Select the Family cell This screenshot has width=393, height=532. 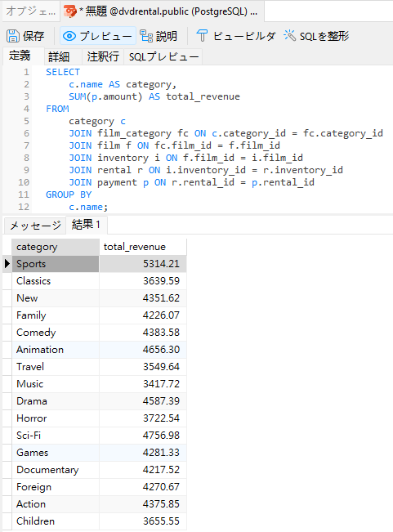point(56,315)
